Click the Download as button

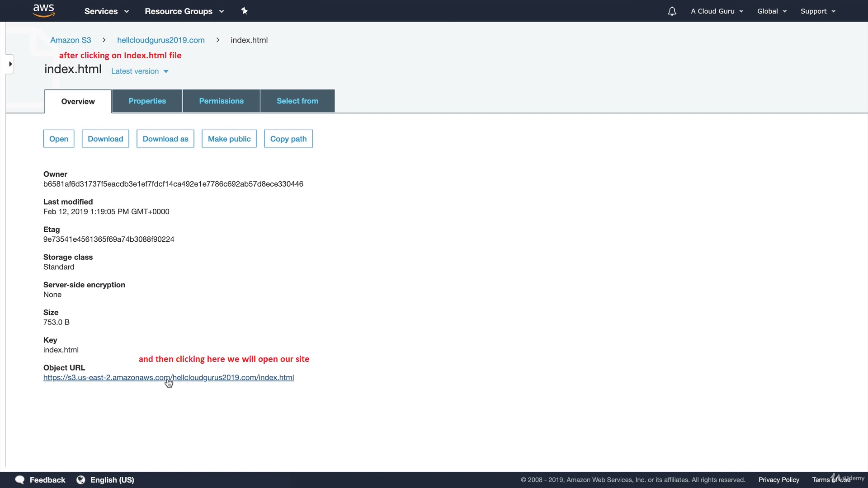pyautogui.click(x=165, y=139)
